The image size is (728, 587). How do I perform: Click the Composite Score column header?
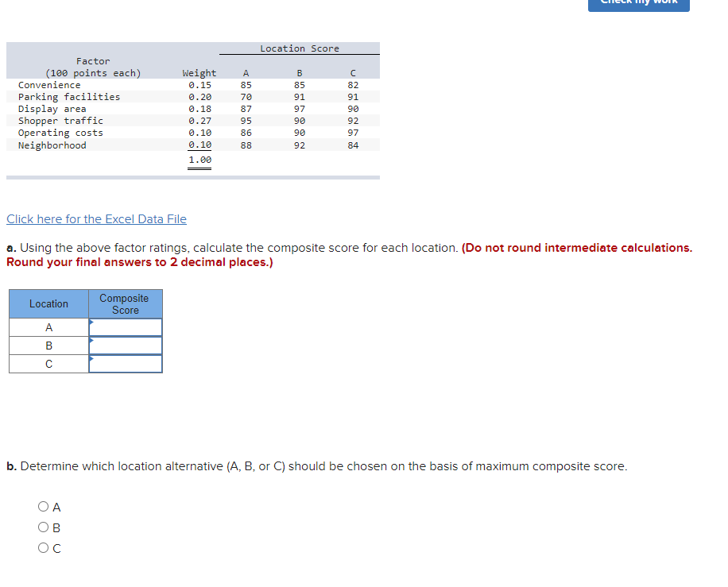125,303
